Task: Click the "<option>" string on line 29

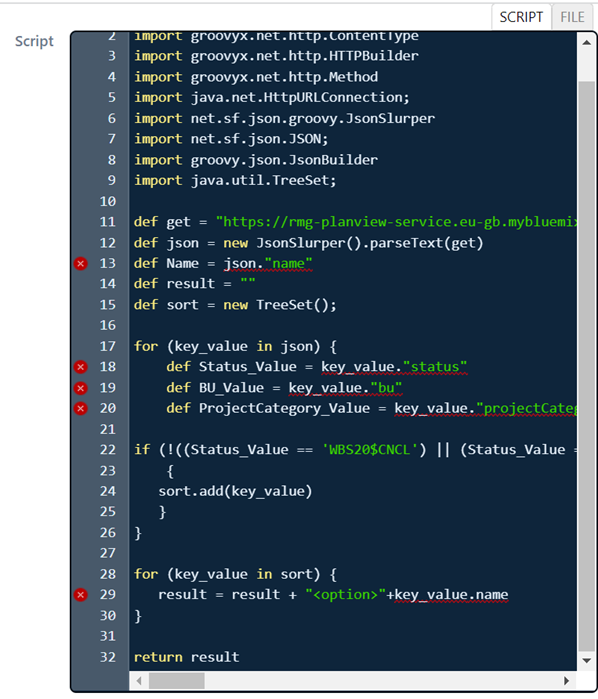Action: click(345, 595)
